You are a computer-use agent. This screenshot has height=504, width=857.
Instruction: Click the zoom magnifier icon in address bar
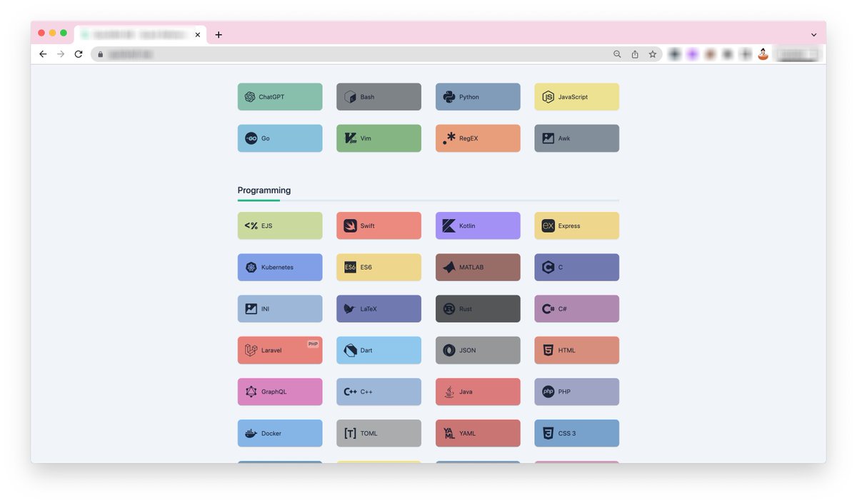tap(618, 54)
